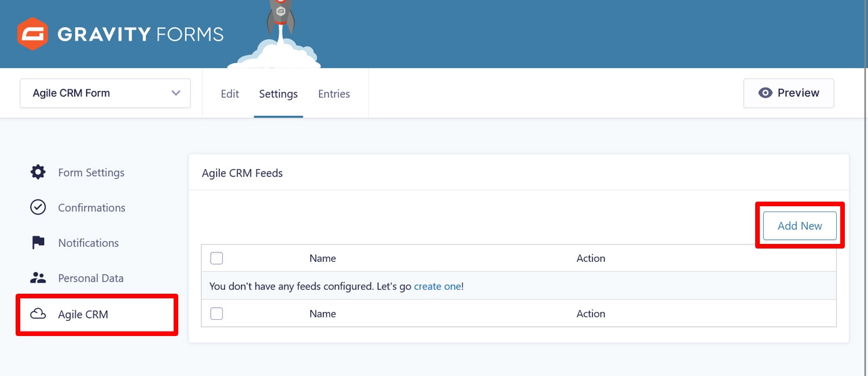This screenshot has height=376, width=868.
Task: Click the Add New feed button
Action: (x=800, y=226)
